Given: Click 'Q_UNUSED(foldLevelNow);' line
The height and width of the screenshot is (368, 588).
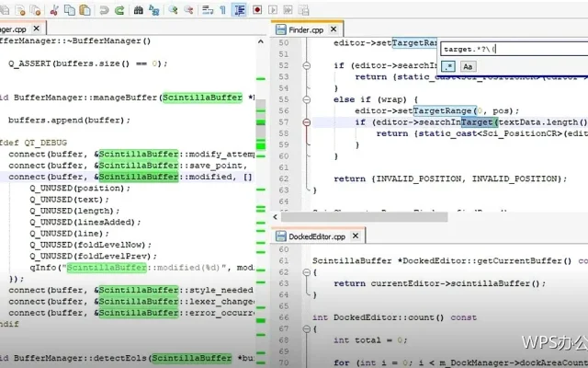Looking at the screenshot, I should (x=90, y=245).
